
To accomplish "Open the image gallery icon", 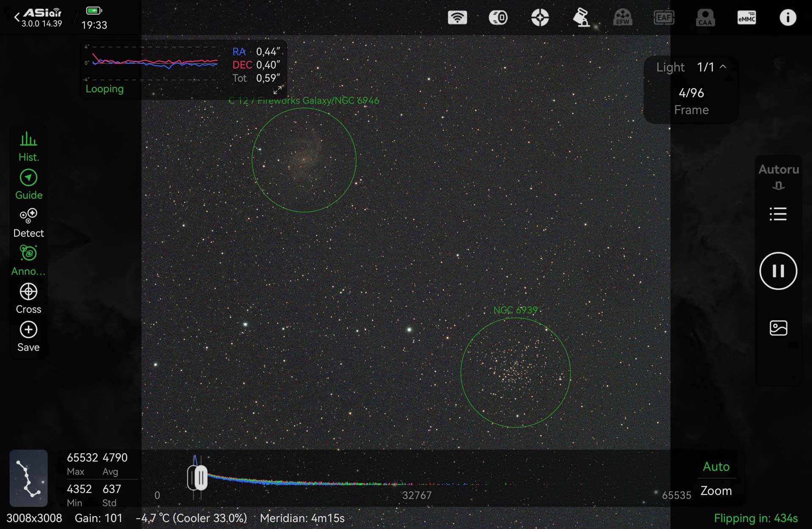I will tap(778, 328).
